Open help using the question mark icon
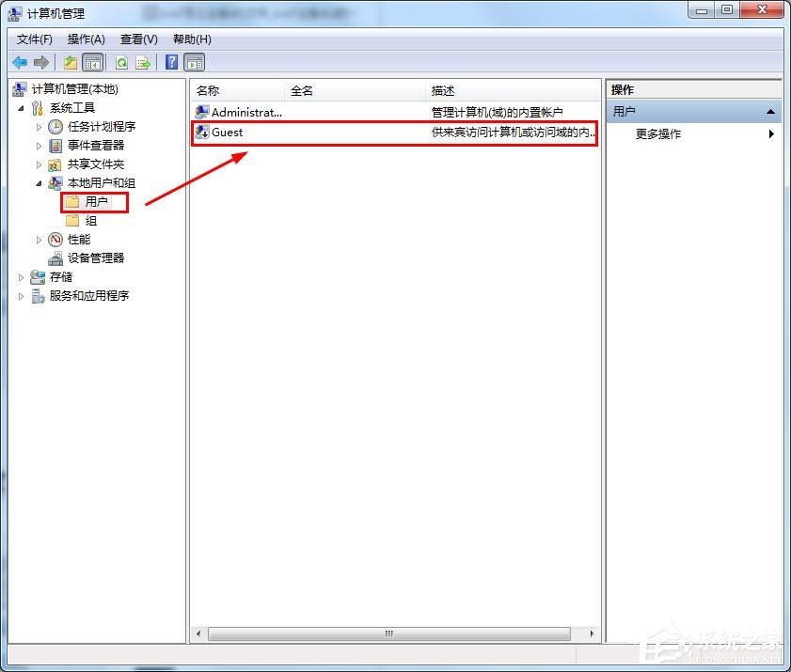The image size is (791, 672). click(x=170, y=62)
